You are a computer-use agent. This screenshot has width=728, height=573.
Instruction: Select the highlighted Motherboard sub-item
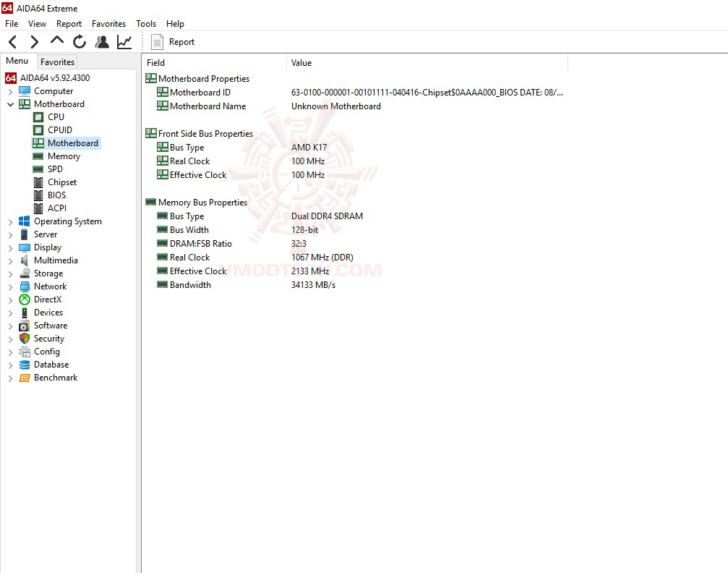coord(66,143)
